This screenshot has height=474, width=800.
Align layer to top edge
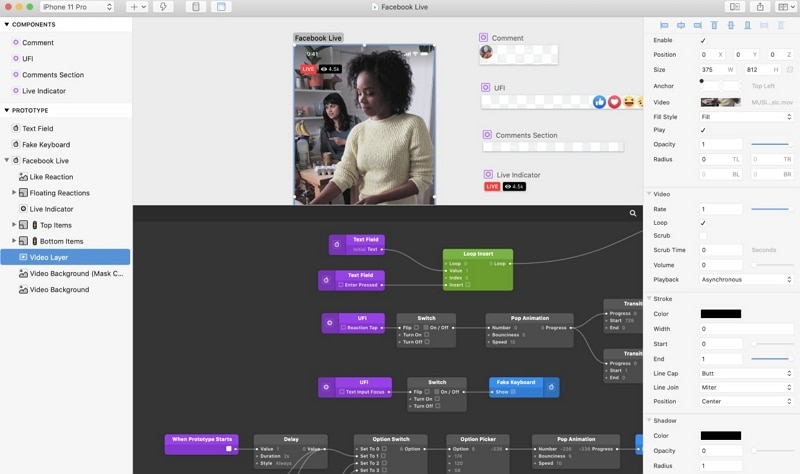pyautogui.click(x=714, y=25)
